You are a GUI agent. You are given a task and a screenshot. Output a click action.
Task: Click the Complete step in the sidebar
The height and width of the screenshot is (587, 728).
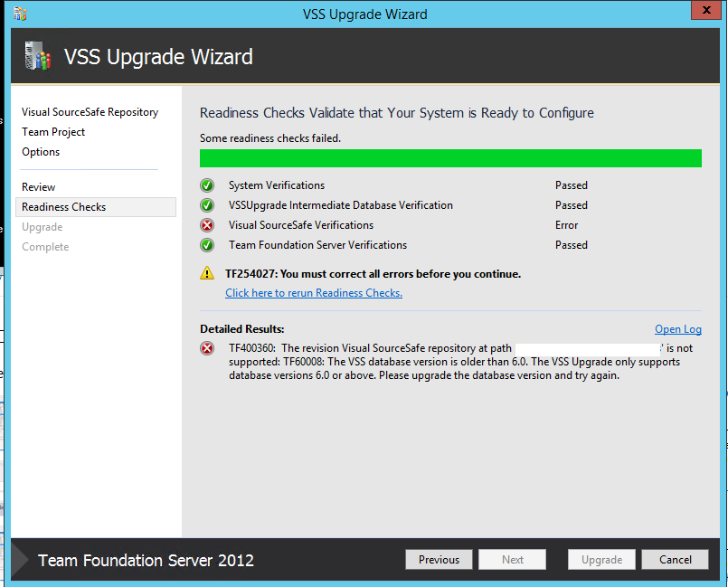tap(45, 246)
